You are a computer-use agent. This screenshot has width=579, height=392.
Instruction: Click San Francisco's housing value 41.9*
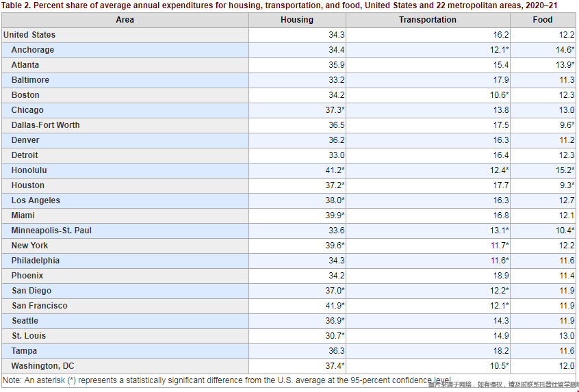[x=333, y=306]
